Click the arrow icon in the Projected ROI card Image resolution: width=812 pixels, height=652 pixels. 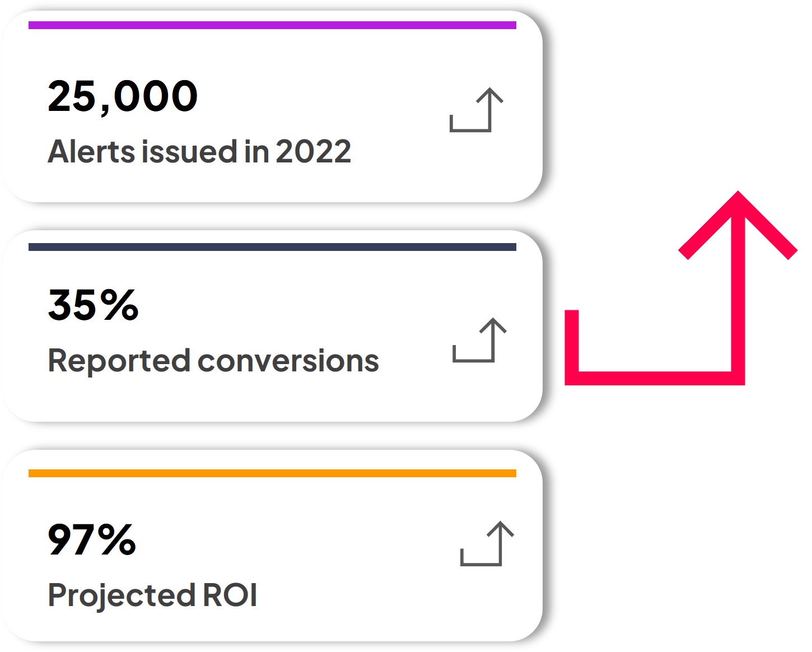(x=487, y=543)
